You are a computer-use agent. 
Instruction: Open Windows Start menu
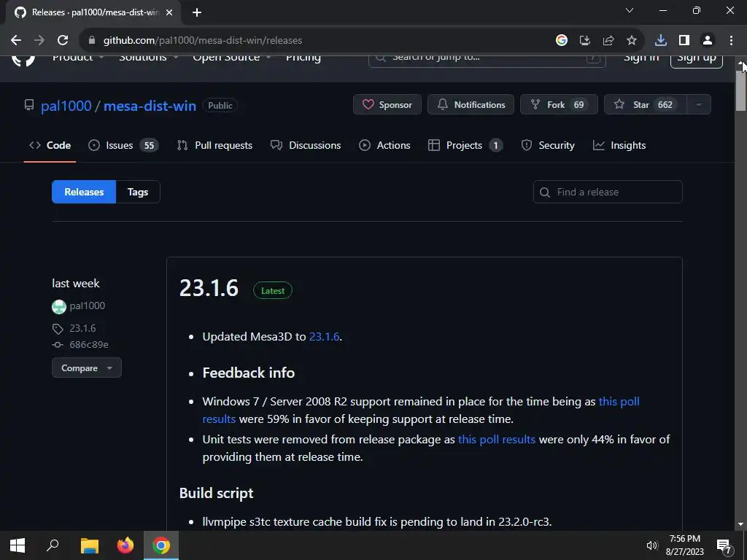click(18, 545)
